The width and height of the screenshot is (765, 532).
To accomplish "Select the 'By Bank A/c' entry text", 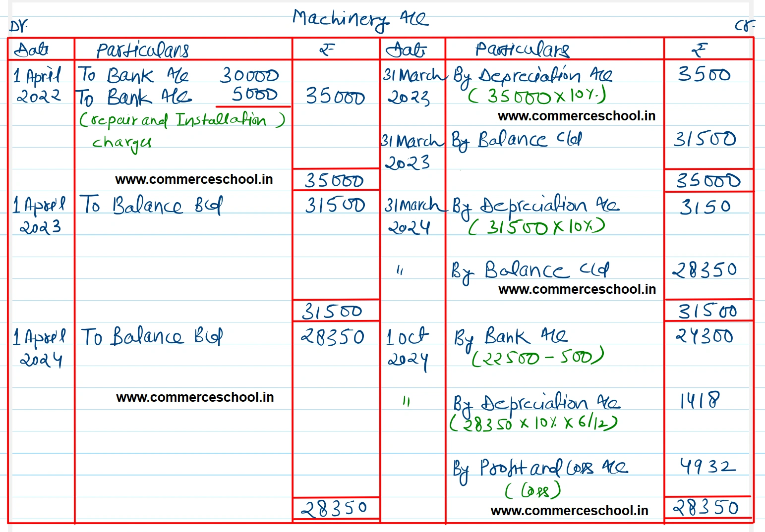I will [511, 337].
